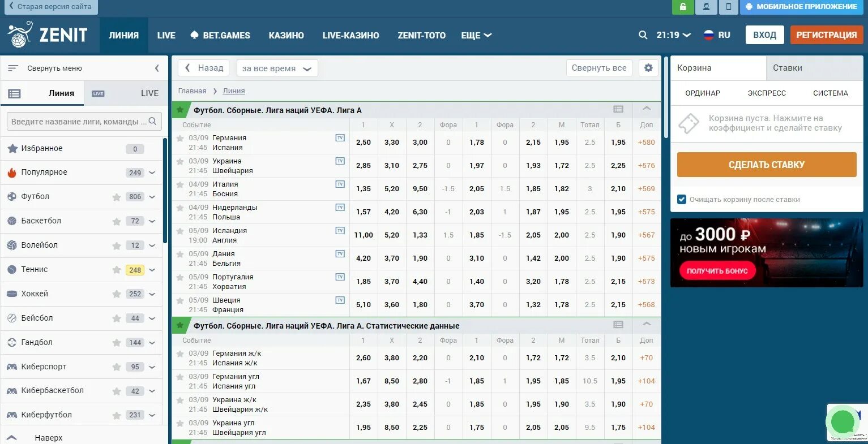
Task: Click the hockey puck icon in sidebar
Action: (12, 294)
